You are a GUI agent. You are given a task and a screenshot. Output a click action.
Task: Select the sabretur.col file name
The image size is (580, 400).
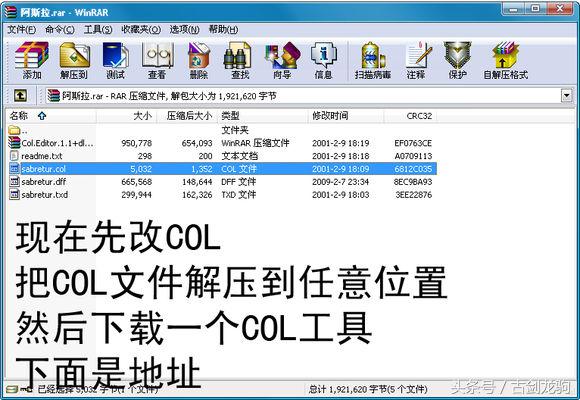[44, 169]
